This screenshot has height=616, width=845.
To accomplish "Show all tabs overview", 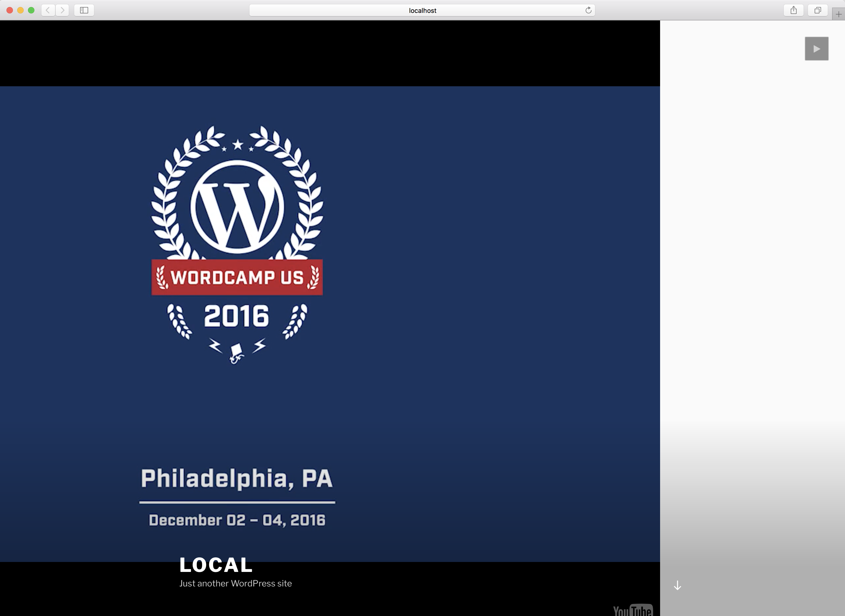I will pyautogui.click(x=817, y=10).
